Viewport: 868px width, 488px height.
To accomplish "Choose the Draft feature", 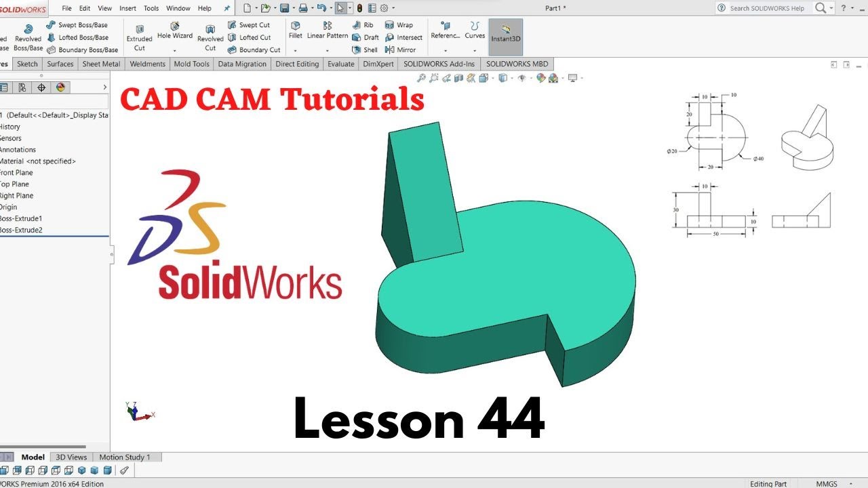I will [365, 37].
